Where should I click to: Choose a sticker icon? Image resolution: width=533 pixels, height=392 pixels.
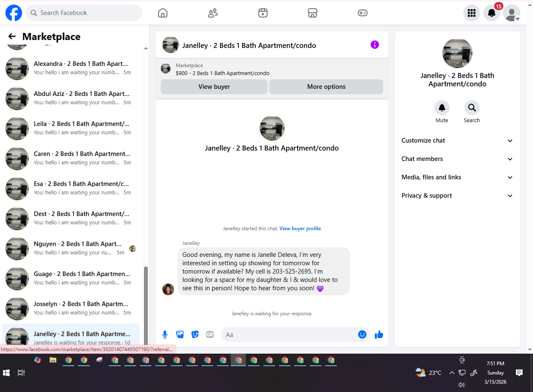(x=195, y=334)
